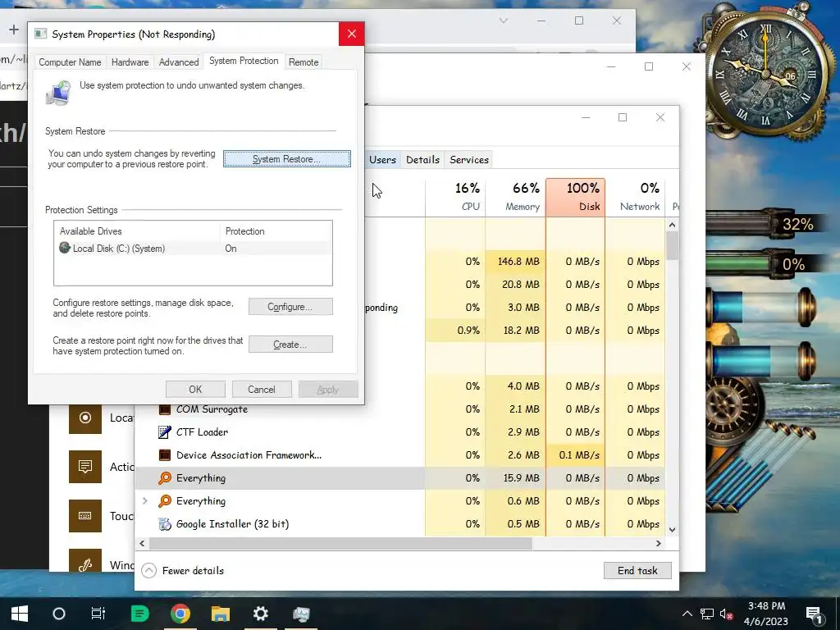
Task: Launch Google Chrome from the taskbar
Action: pyautogui.click(x=180, y=614)
